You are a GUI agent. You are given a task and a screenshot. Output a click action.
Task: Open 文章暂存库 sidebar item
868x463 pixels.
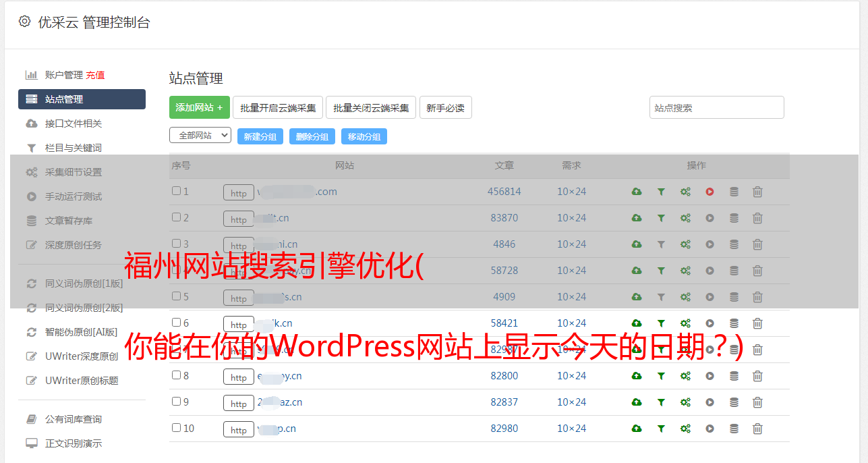click(x=69, y=221)
